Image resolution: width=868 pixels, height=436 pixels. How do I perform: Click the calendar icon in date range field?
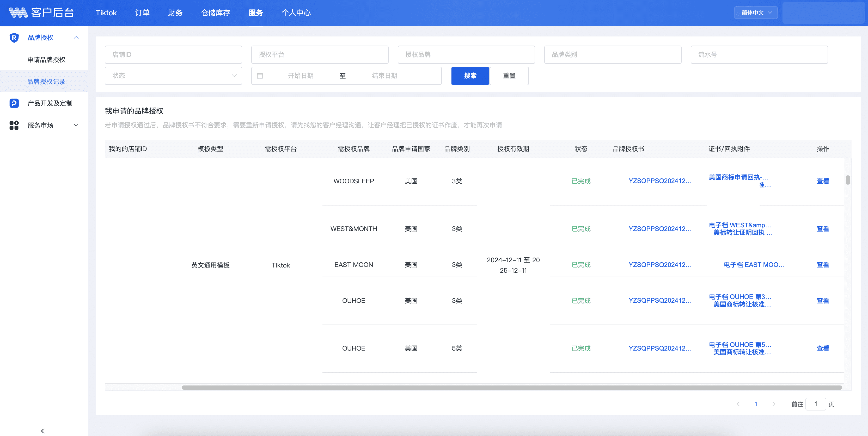click(x=260, y=76)
